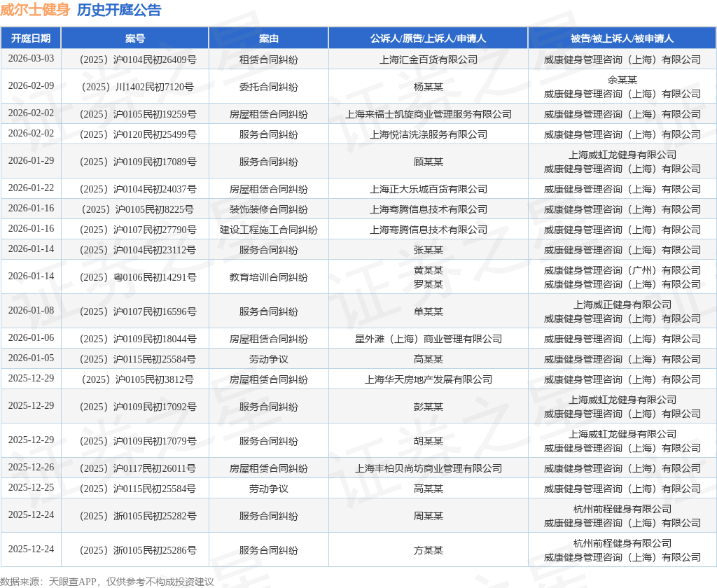This screenshot has width=717, height=588.
Task: Click the date 2026-01-05
Action: coord(31,358)
